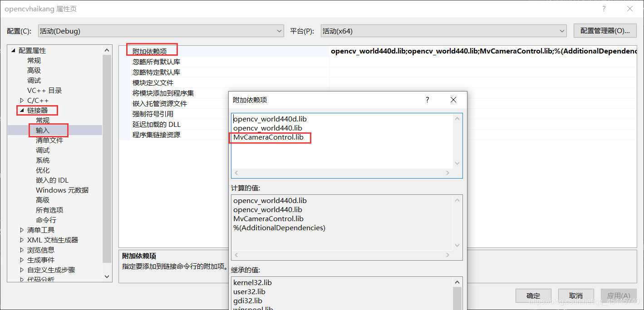Click the 应用(A) button
Image resolution: width=644 pixels, height=310 pixels.
click(619, 295)
